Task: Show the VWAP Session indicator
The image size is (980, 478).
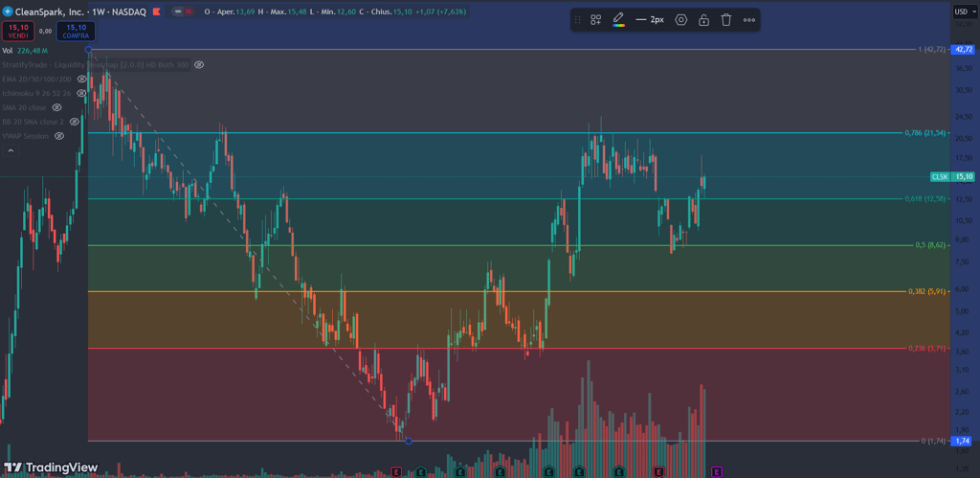Action: tap(59, 136)
